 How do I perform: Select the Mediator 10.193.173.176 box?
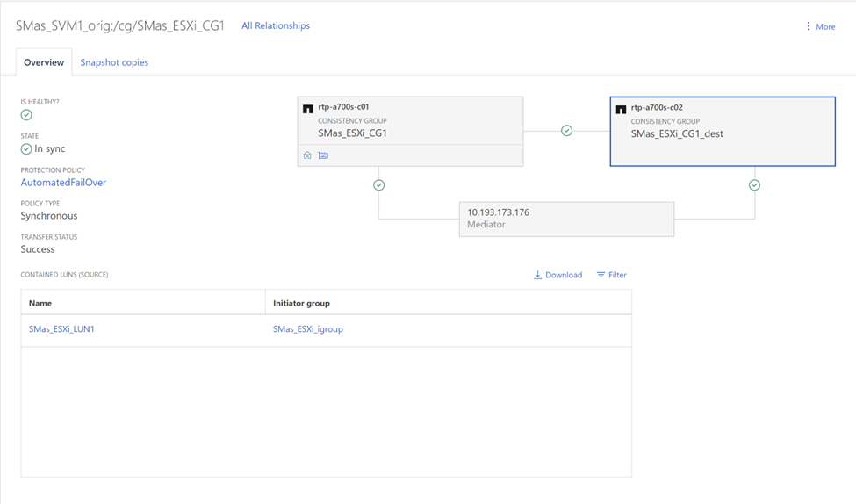point(566,219)
